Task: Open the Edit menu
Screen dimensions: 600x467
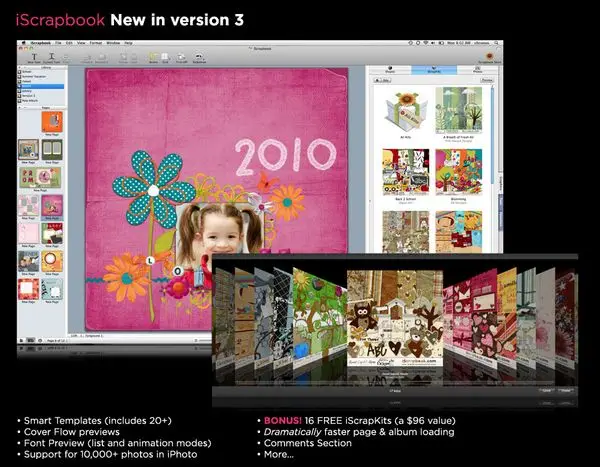Action: (x=69, y=43)
